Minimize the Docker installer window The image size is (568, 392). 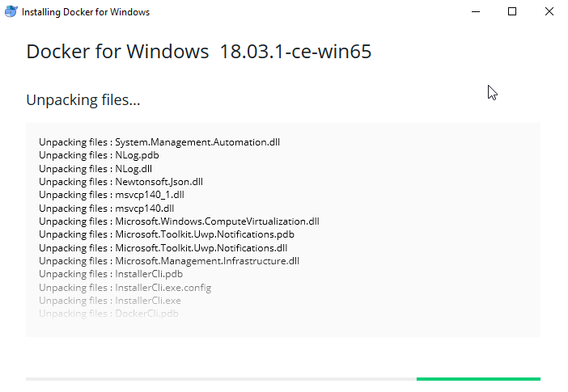click(476, 11)
